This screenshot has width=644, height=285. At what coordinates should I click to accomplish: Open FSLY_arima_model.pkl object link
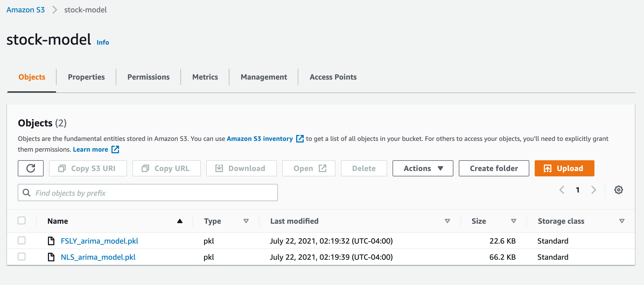pyautogui.click(x=99, y=241)
